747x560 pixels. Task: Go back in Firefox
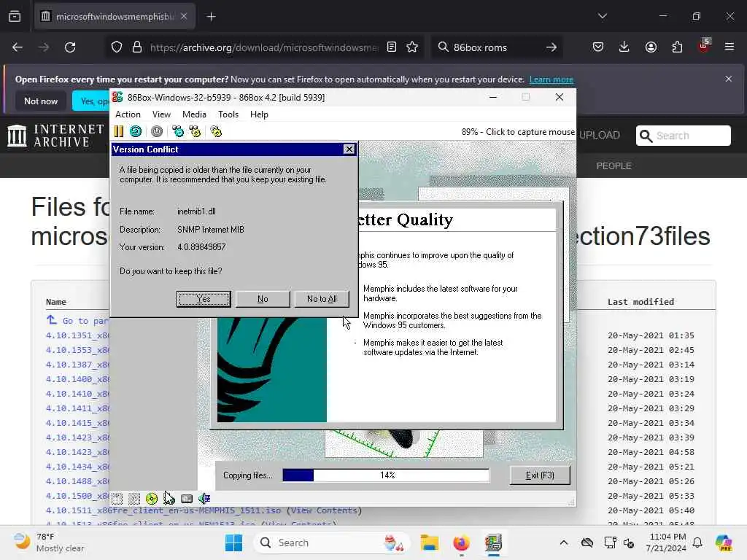point(18,47)
